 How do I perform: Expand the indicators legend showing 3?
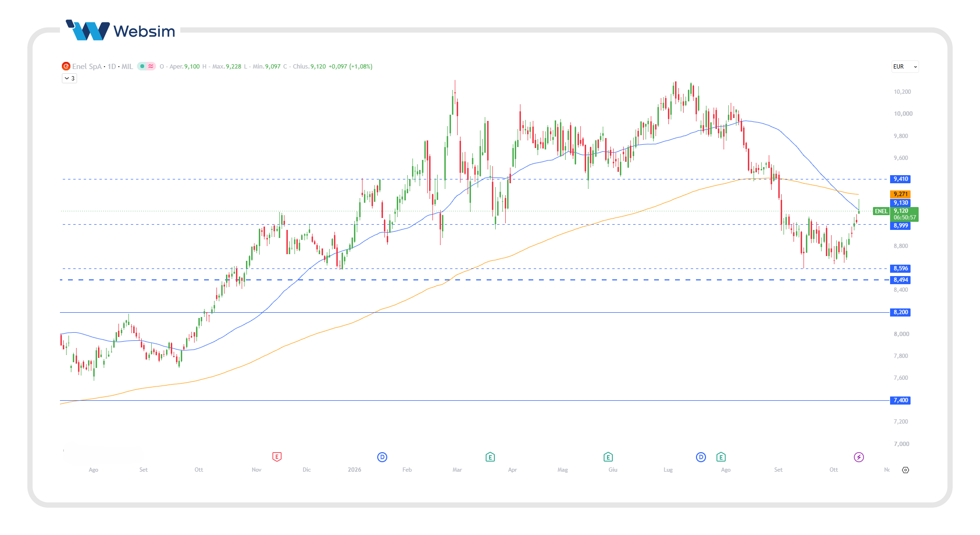coord(69,79)
